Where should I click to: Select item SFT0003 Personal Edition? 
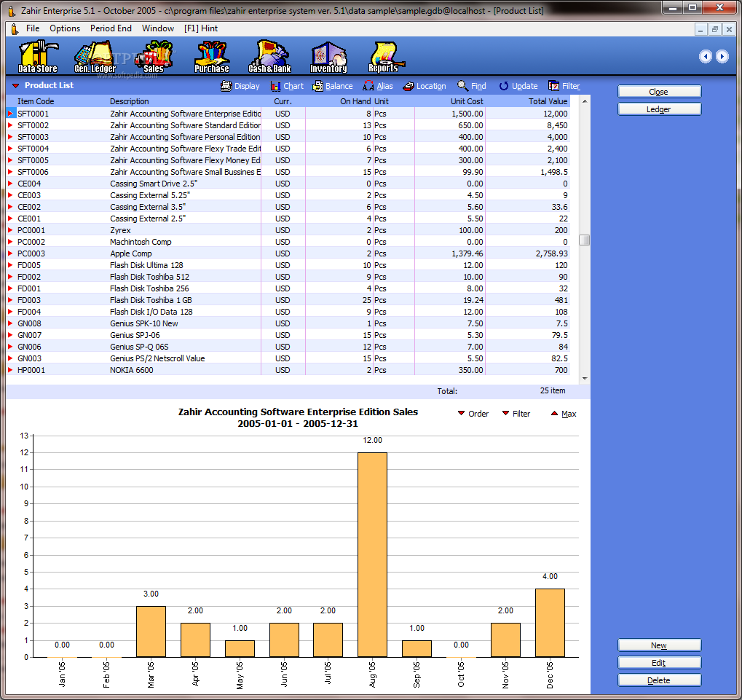click(x=288, y=137)
